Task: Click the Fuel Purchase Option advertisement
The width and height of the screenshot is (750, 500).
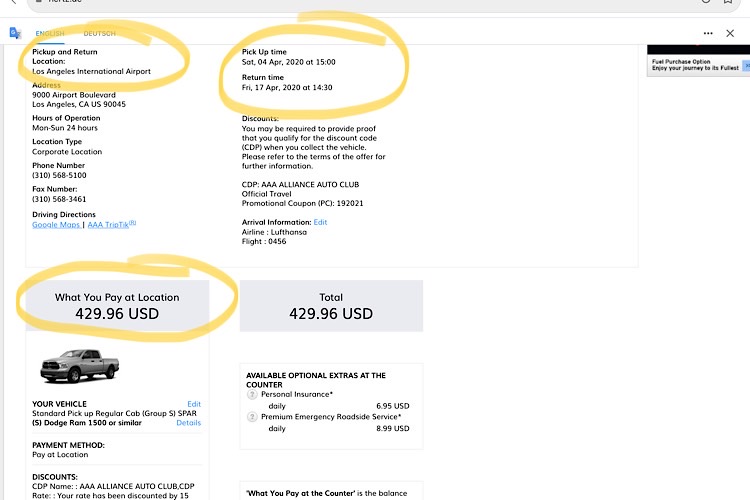Action: click(x=695, y=64)
